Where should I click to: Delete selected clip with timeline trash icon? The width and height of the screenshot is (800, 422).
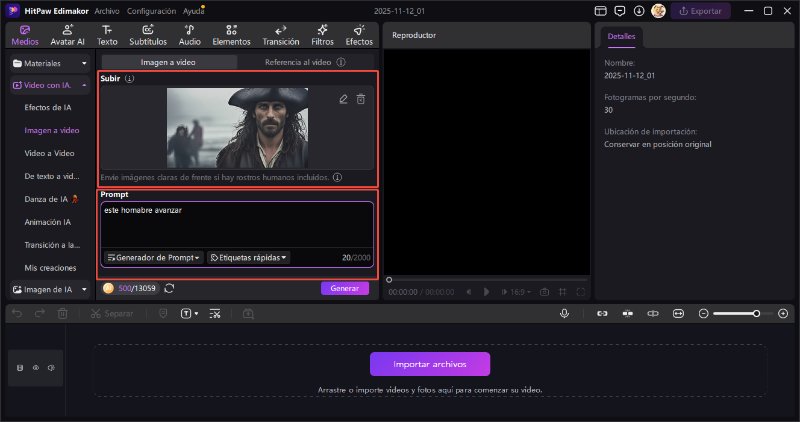(62, 313)
